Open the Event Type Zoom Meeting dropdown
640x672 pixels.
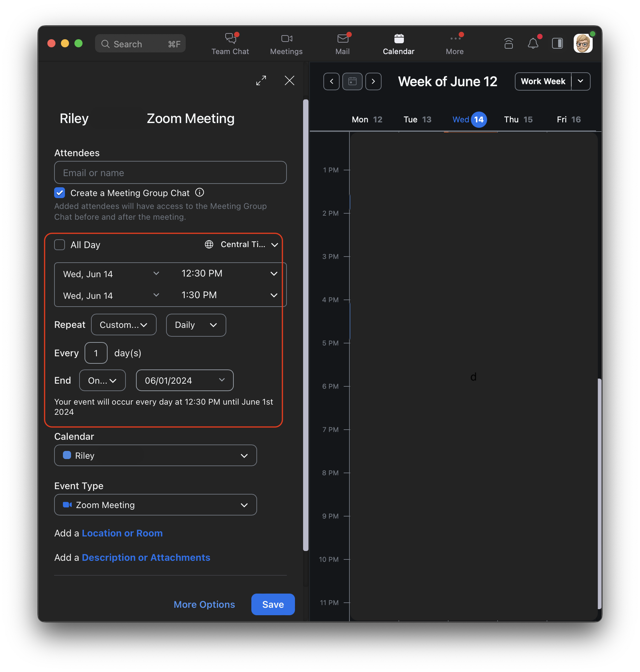[x=155, y=505]
